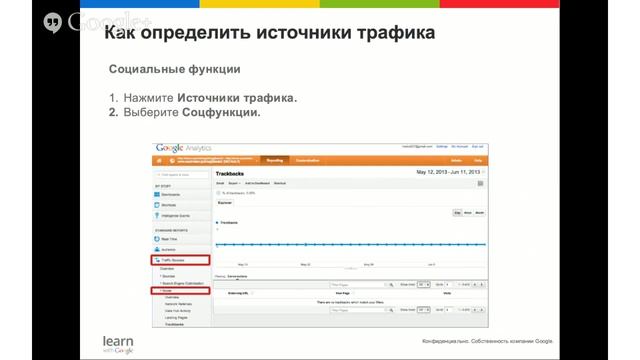The width and height of the screenshot is (640, 360).
Task: Click the Google Analytics logo
Action: click(184, 148)
